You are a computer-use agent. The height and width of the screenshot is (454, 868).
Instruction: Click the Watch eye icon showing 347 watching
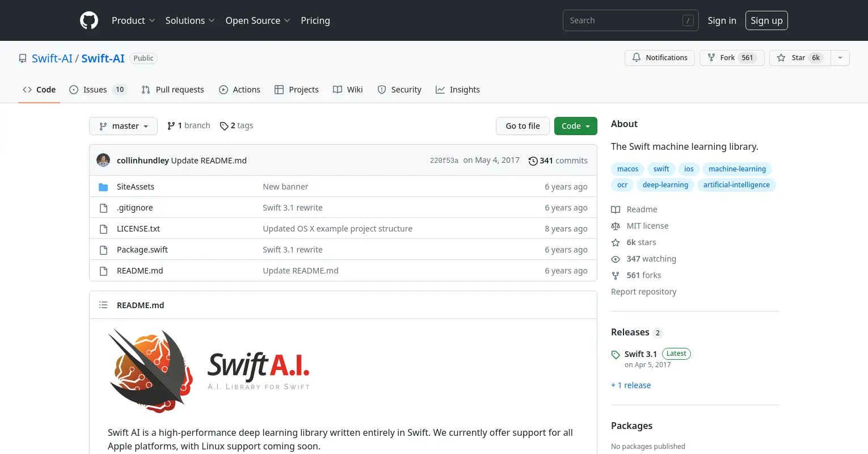point(616,259)
